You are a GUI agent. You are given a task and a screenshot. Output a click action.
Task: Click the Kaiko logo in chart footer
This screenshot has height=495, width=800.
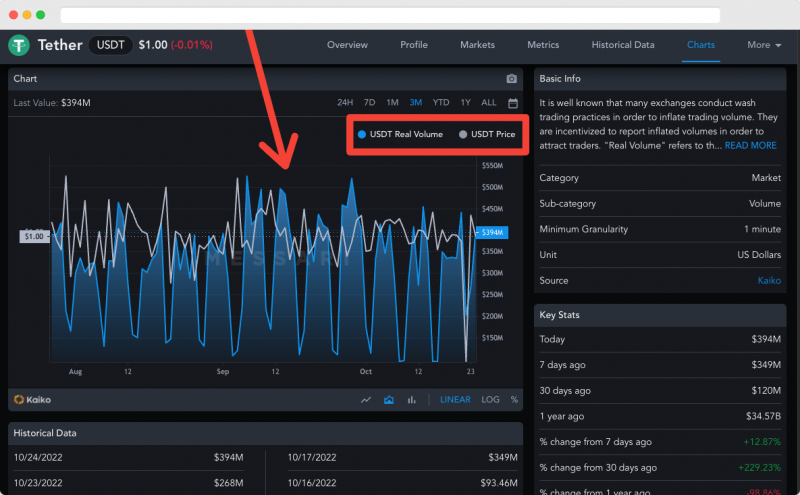(x=32, y=400)
